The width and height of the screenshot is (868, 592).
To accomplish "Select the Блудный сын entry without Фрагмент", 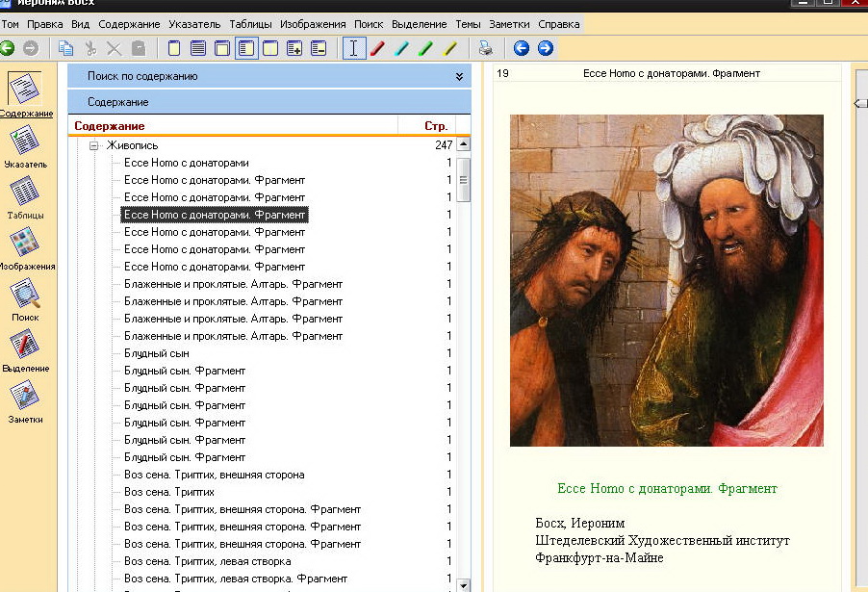I will coord(156,353).
